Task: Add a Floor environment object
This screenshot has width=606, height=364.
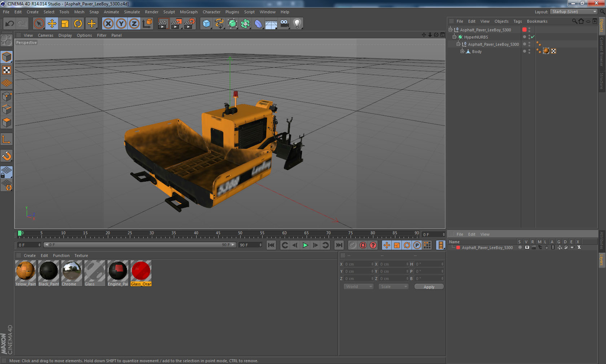Action: (271, 24)
